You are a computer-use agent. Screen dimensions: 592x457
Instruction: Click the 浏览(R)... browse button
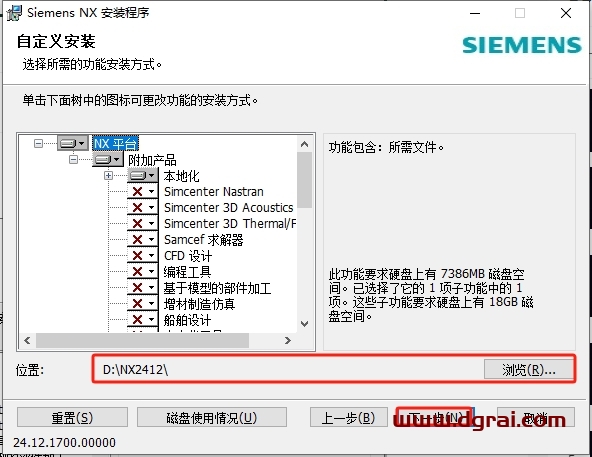click(x=528, y=369)
